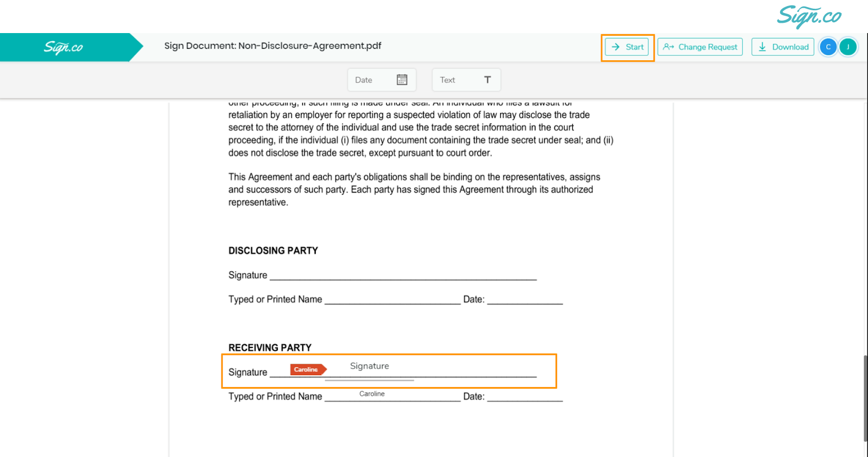
Task: Click the Caroline printed name field
Action: coord(372,394)
